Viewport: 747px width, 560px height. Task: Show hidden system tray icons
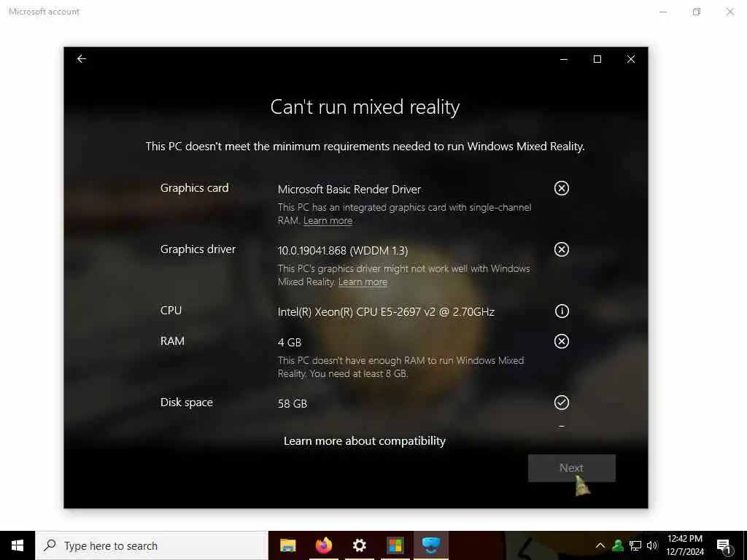pos(600,545)
